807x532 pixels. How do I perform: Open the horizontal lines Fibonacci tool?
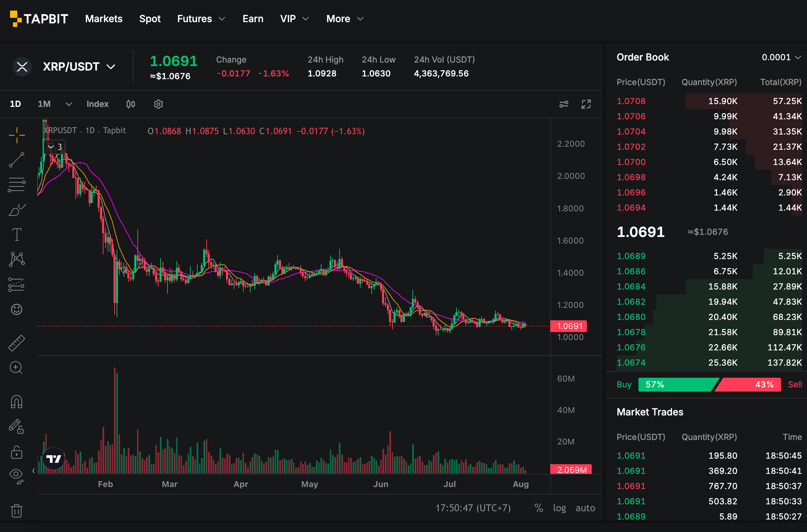pos(17,185)
